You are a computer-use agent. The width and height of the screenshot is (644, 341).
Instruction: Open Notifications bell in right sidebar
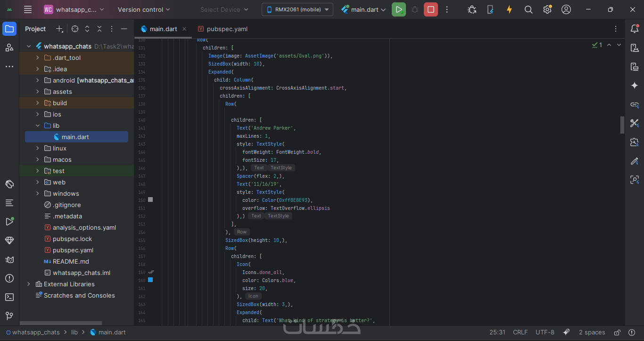tap(634, 29)
